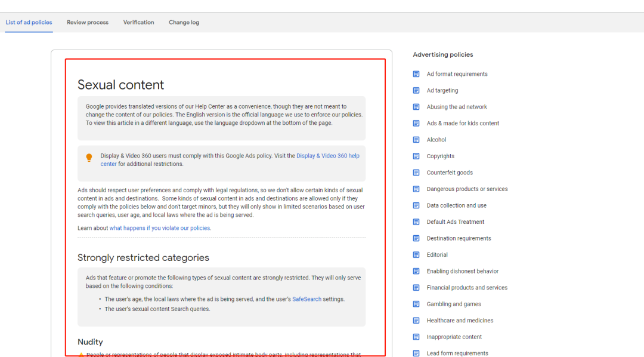The height and width of the screenshot is (357, 644).
Task: Click the document icon beside Editorial
Action: [416, 255]
